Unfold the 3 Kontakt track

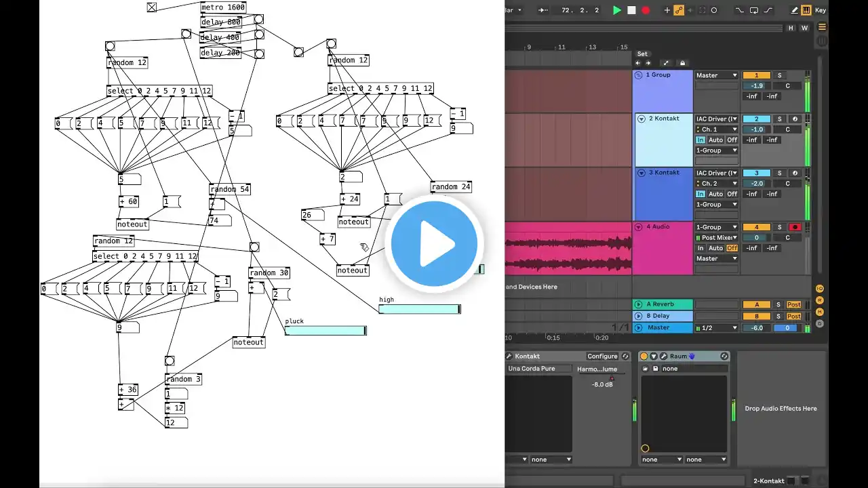[x=642, y=173]
